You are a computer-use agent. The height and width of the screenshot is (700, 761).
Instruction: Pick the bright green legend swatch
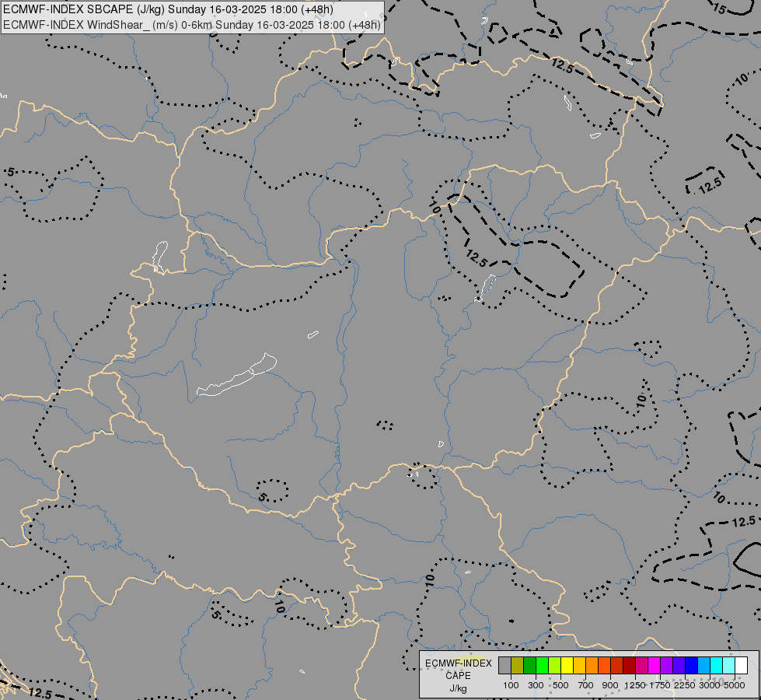pyautogui.click(x=542, y=665)
